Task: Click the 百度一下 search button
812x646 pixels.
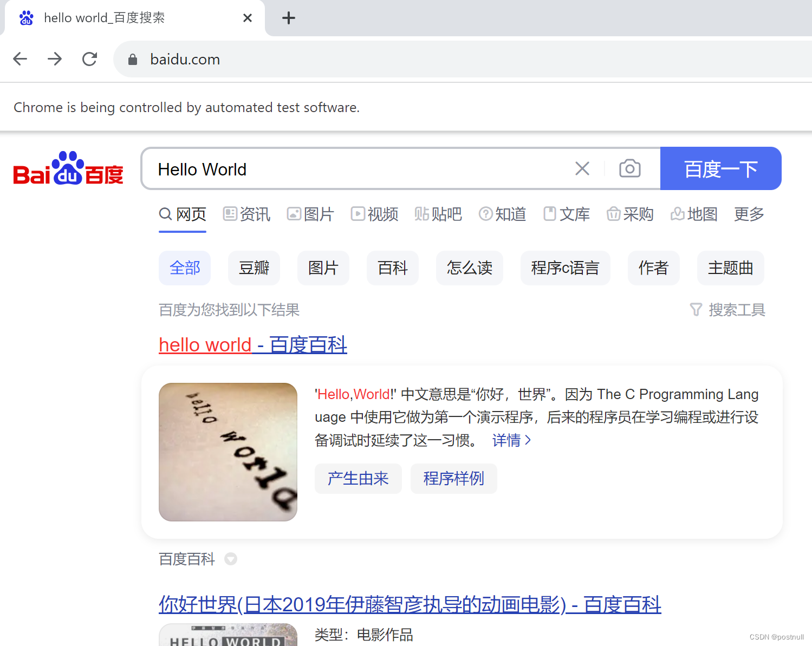Action: click(x=721, y=168)
